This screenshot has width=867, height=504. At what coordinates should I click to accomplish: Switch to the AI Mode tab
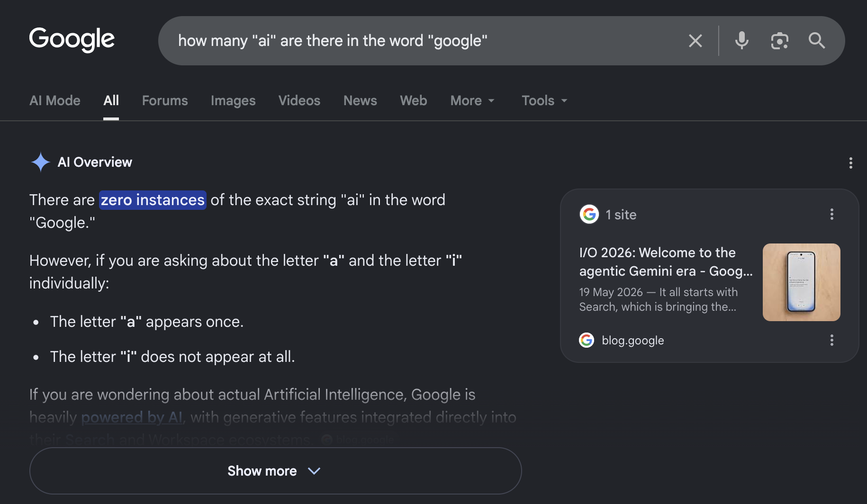pyautogui.click(x=55, y=100)
